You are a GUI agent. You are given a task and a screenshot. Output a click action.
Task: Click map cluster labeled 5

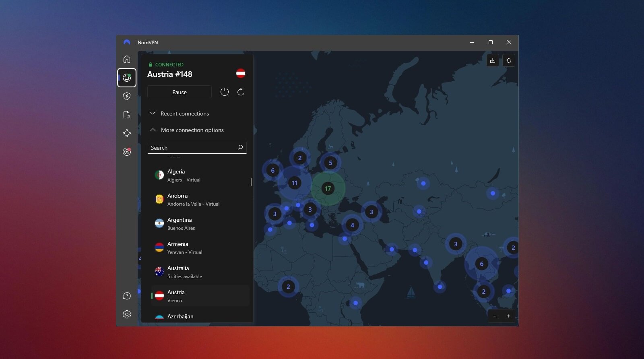pos(330,163)
